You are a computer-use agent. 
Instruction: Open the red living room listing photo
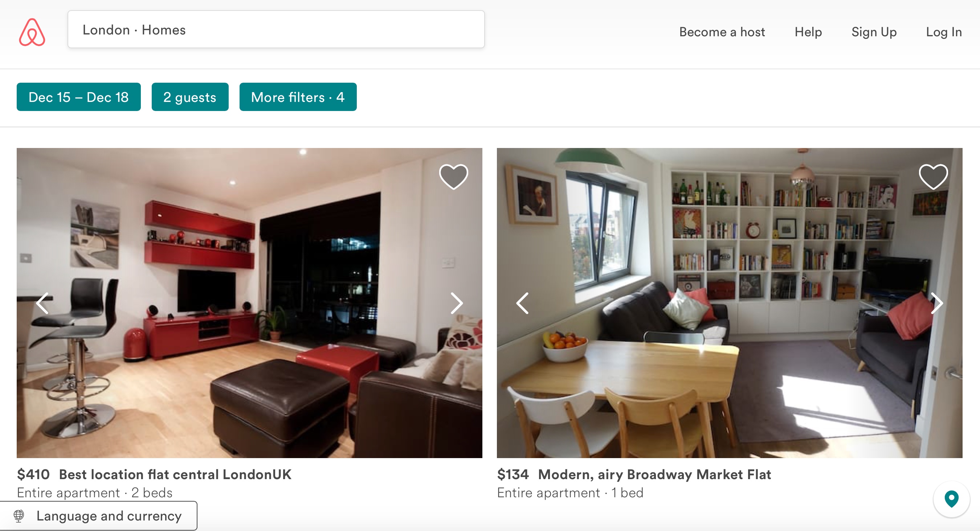click(x=250, y=303)
